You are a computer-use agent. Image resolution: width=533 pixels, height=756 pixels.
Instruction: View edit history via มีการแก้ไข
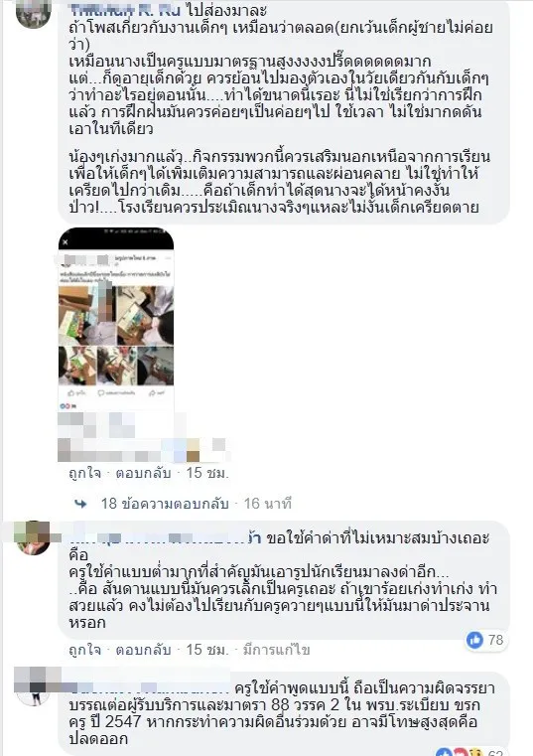[276, 650]
